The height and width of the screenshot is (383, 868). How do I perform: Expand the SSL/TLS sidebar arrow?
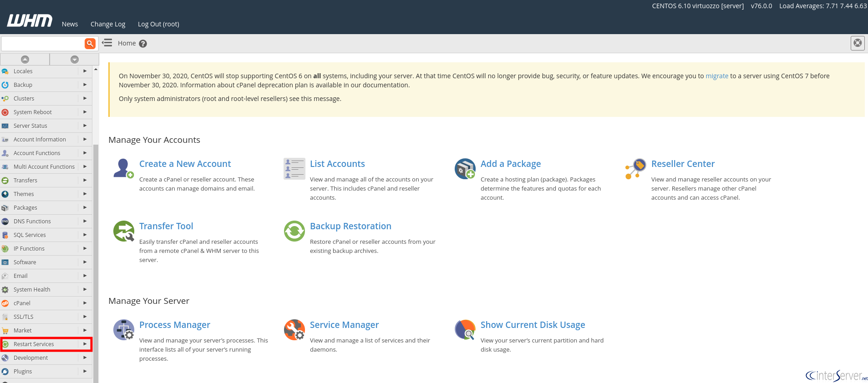[85, 317]
